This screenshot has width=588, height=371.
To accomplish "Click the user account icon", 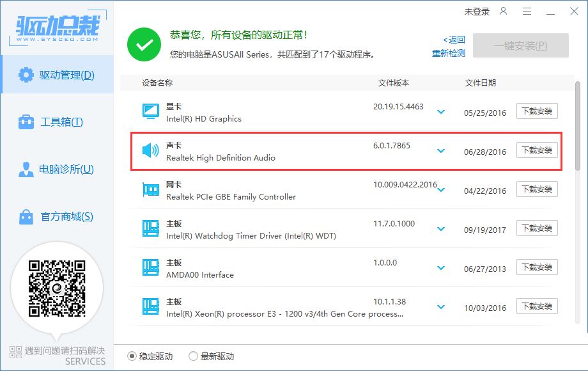I will pos(504,12).
